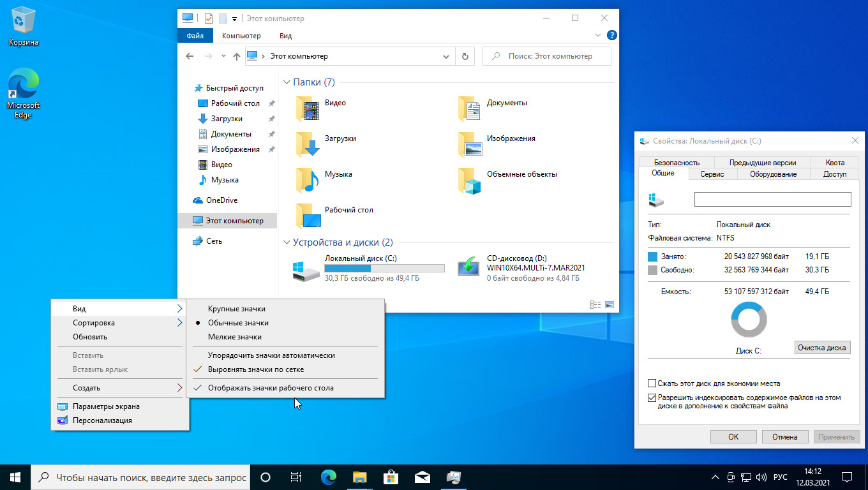
Task: Switch to large thumbnails view icon
Action: tap(610, 305)
